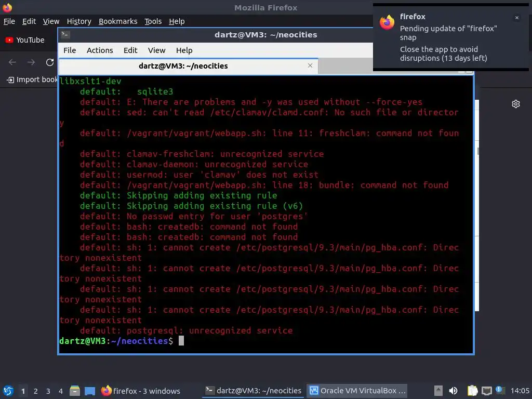This screenshot has height=399, width=532.
Task: Switch to workspace 1
Action: point(23,391)
